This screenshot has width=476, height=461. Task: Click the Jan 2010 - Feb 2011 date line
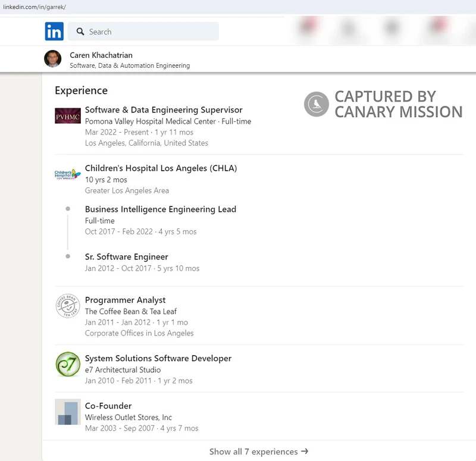coord(139,381)
